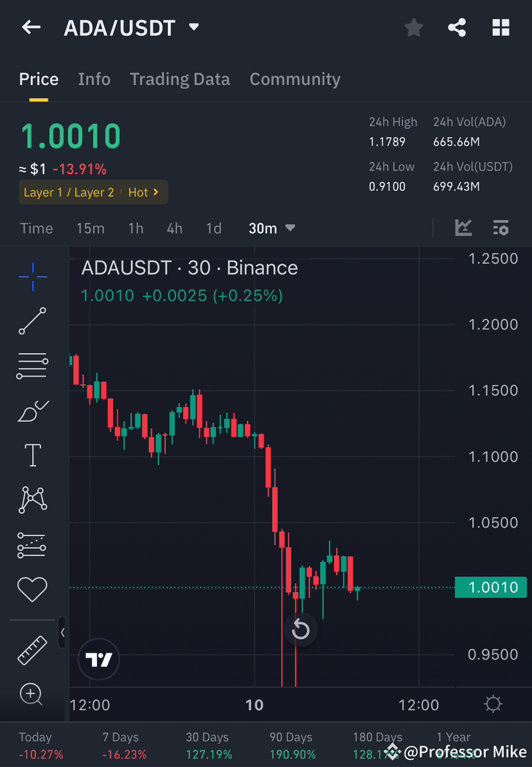Screen dimensions: 532x767
Task: Select the zoom-in magnifier tool
Action: [32, 694]
